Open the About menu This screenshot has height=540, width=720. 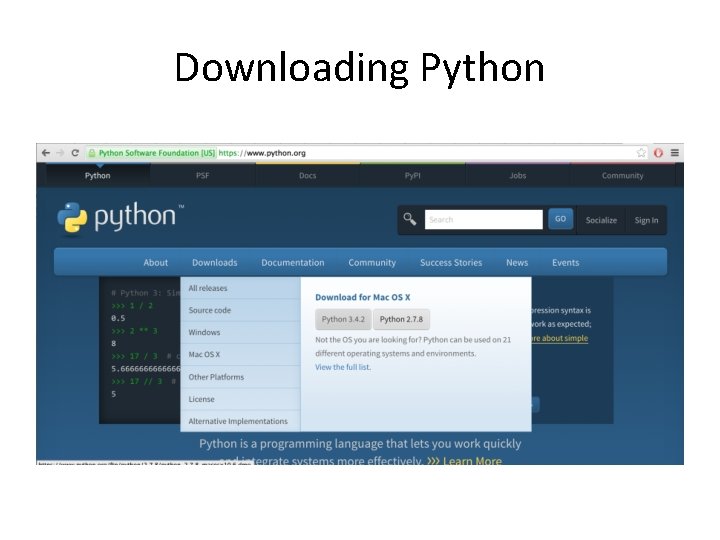156,263
